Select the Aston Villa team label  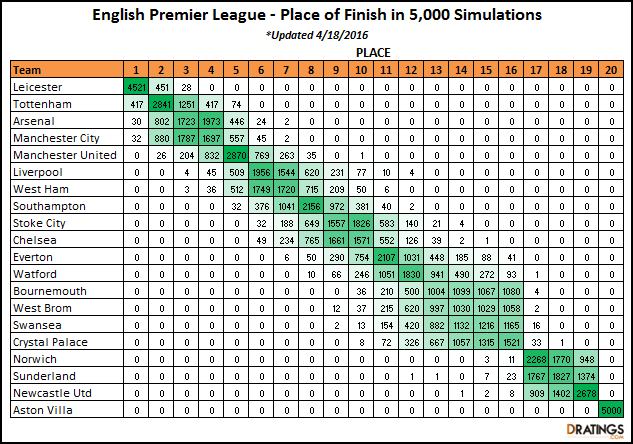click(x=40, y=411)
